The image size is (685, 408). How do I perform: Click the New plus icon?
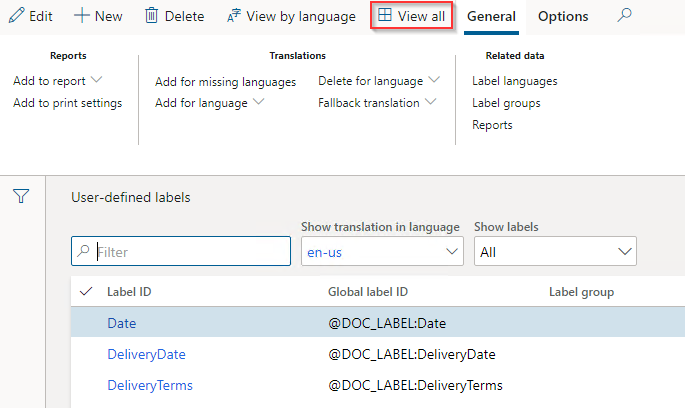pos(82,16)
